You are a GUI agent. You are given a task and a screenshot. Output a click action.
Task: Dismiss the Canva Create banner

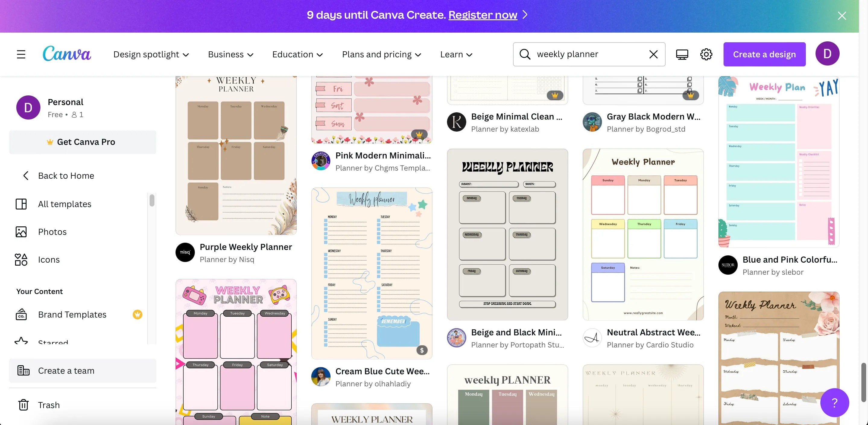(842, 15)
